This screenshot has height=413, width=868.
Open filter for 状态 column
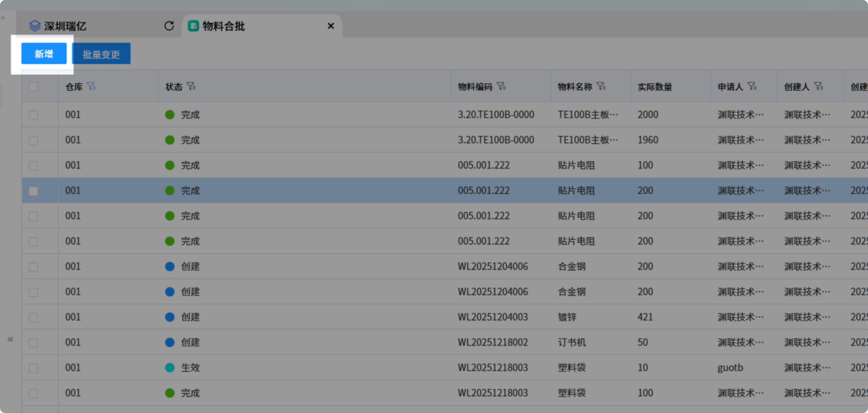pyautogui.click(x=191, y=86)
